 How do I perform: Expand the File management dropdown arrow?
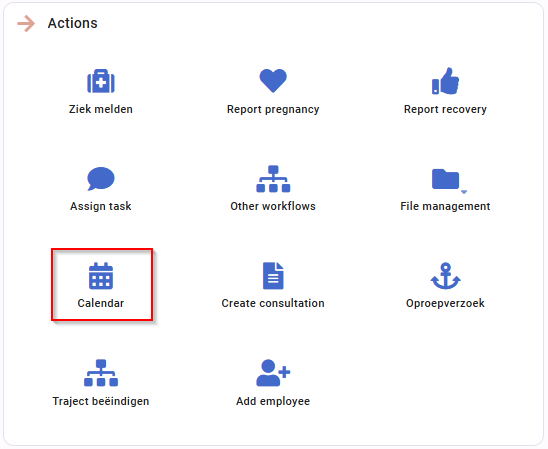[x=464, y=192]
